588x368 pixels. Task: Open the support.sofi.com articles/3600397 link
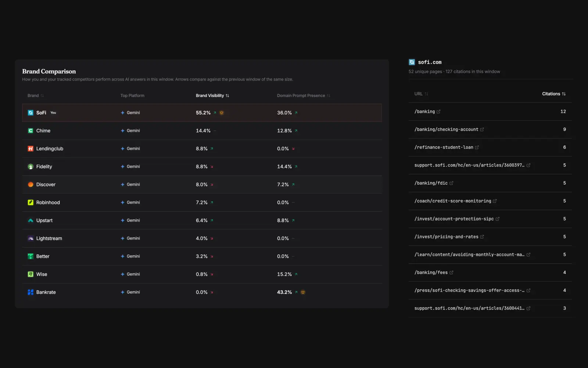coord(469,165)
